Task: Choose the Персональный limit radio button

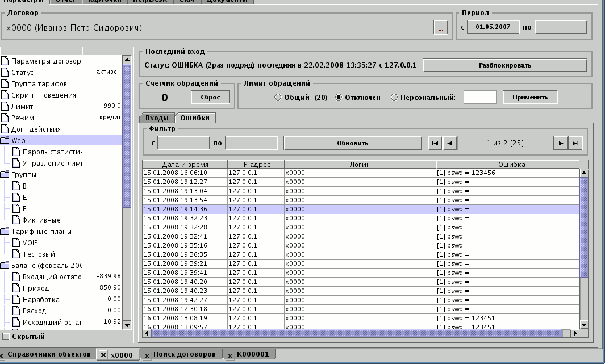Action: tap(394, 97)
